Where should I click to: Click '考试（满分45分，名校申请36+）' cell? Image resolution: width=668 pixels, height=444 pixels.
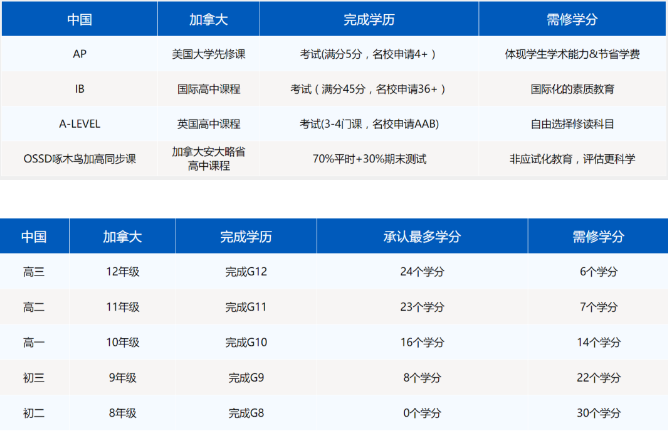[369, 89]
